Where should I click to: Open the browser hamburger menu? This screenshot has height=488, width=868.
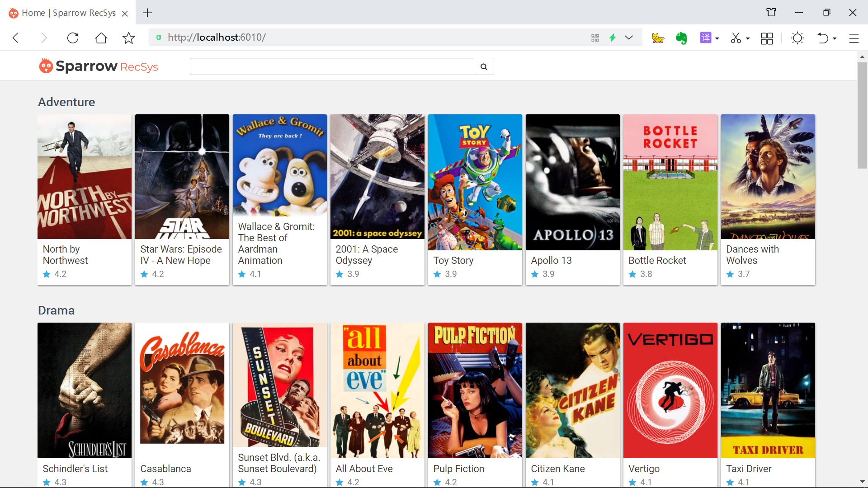click(854, 38)
